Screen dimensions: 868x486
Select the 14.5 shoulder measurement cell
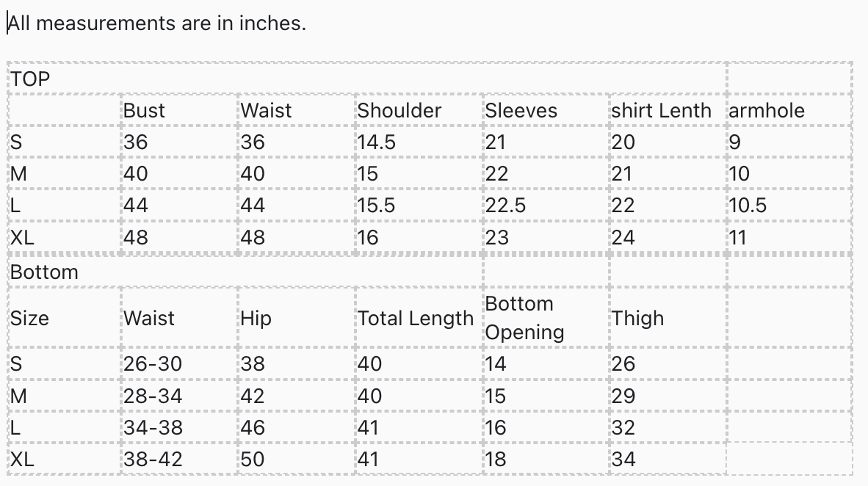pos(377,142)
